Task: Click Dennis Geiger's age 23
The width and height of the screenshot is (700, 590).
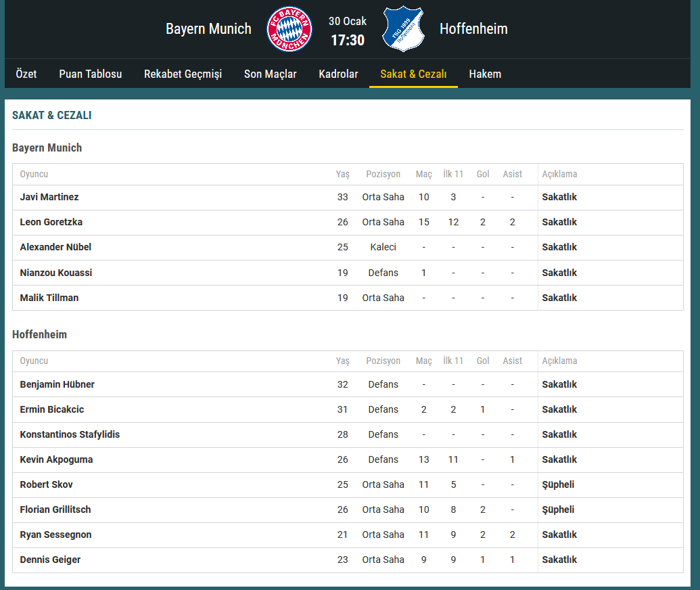Action: [x=342, y=559]
